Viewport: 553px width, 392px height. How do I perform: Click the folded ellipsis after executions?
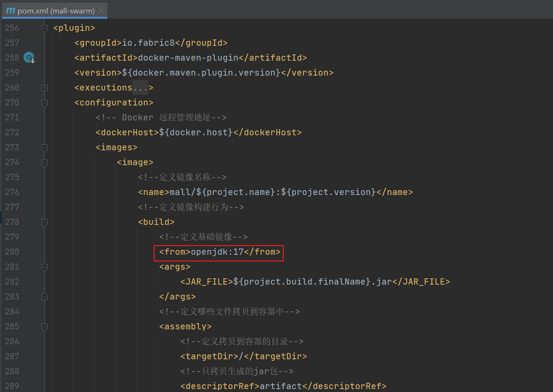point(140,88)
